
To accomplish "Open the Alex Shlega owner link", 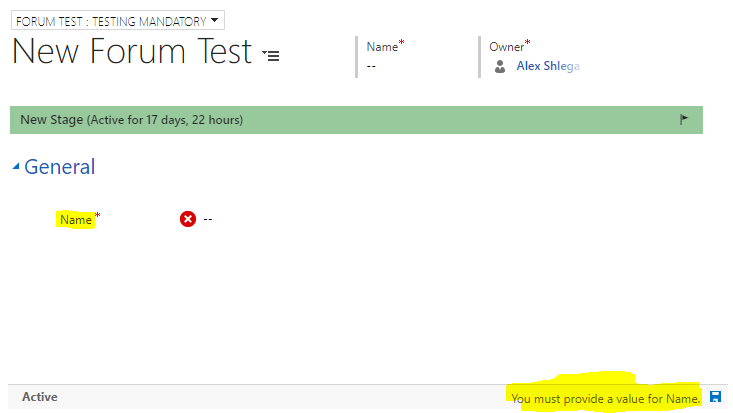I will tap(548, 66).
